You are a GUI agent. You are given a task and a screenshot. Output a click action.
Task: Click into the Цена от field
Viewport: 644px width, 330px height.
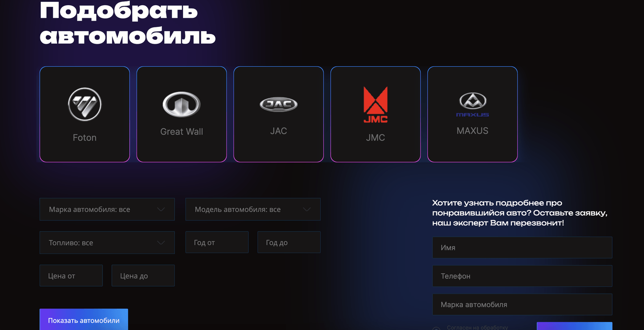pos(71,276)
